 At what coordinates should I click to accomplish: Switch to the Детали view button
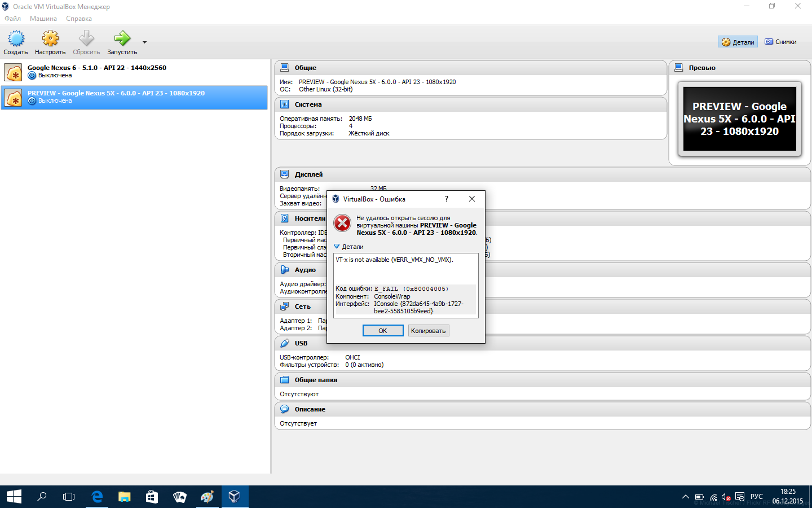click(x=738, y=42)
